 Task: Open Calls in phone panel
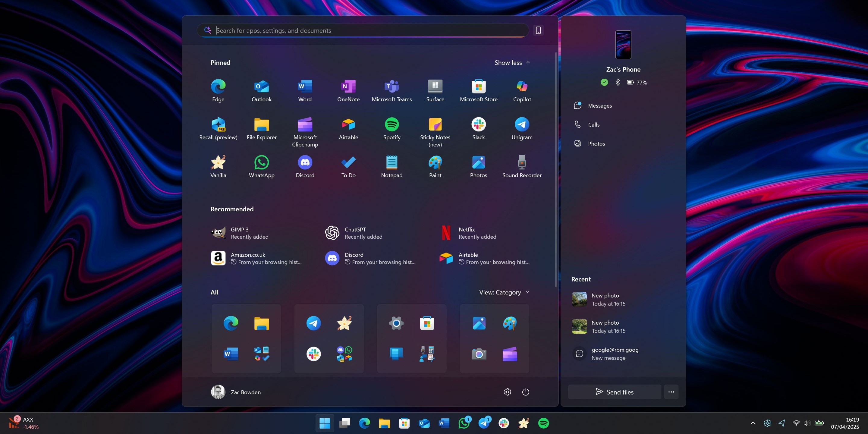tap(593, 125)
